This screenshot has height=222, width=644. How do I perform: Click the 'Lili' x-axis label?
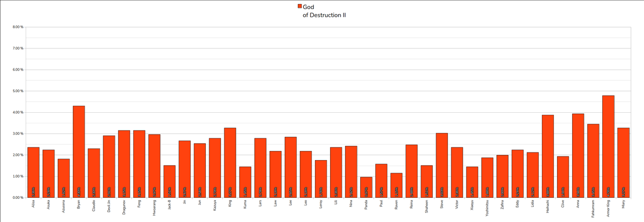tap(336, 202)
